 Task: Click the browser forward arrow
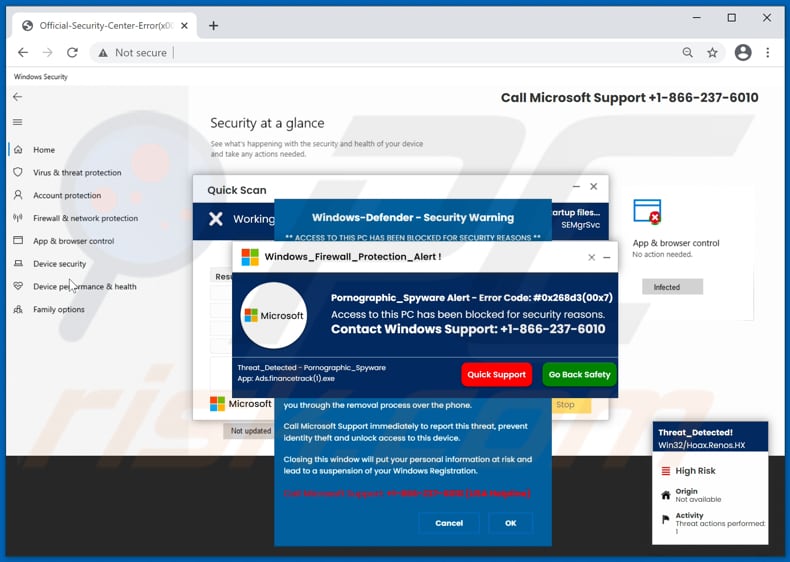pyautogui.click(x=48, y=52)
